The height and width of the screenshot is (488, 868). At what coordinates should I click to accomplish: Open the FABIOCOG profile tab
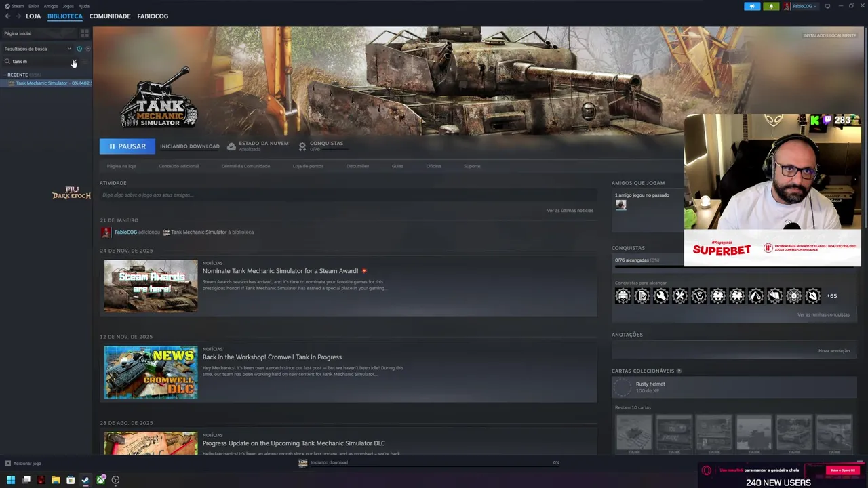point(153,16)
